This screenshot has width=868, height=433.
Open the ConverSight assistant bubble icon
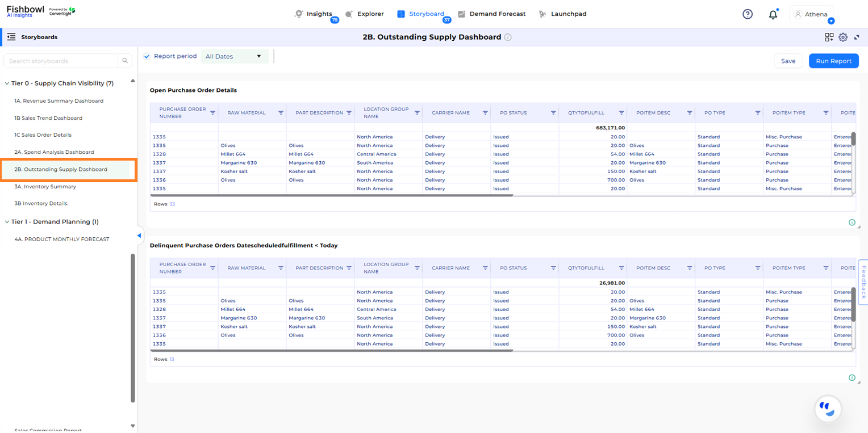(x=828, y=409)
